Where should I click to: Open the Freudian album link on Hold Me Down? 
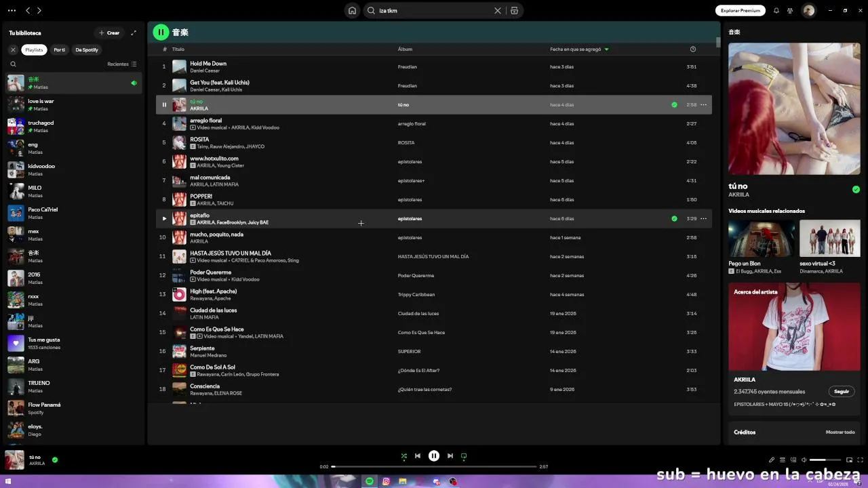tap(408, 66)
